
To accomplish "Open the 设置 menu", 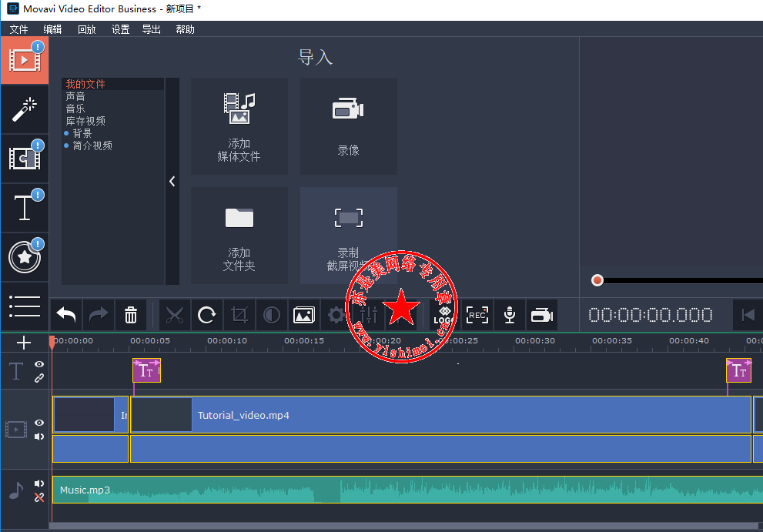I will [x=120, y=29].
